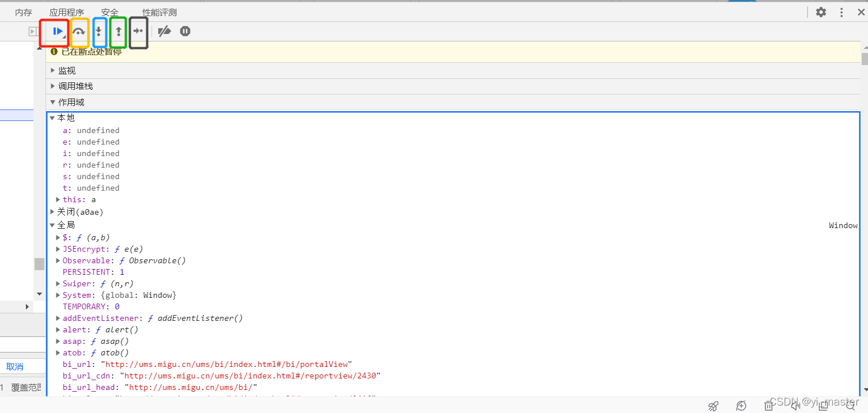
Task: Expand the alert function entry
Action: click(58, 329)
